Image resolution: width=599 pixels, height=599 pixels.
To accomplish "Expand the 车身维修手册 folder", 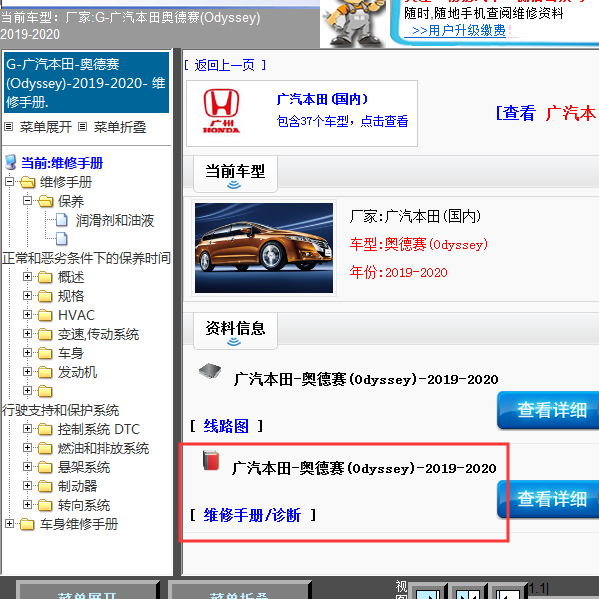I will [x=10, y=523].
